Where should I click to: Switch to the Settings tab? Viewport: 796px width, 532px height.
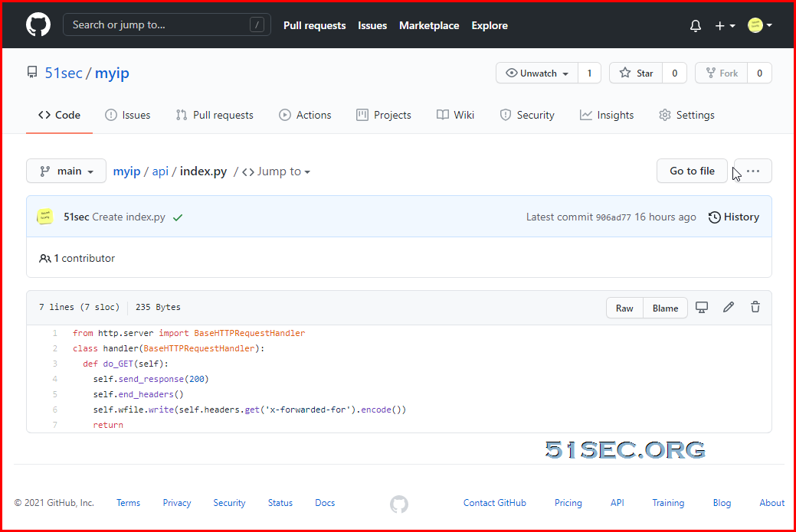point(686,115)
